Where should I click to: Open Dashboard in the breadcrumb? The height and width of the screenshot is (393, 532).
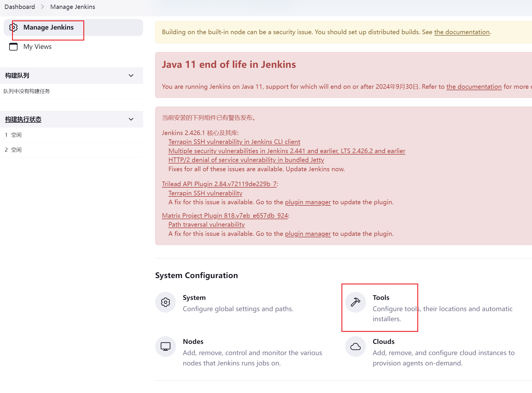coord(20,7)
